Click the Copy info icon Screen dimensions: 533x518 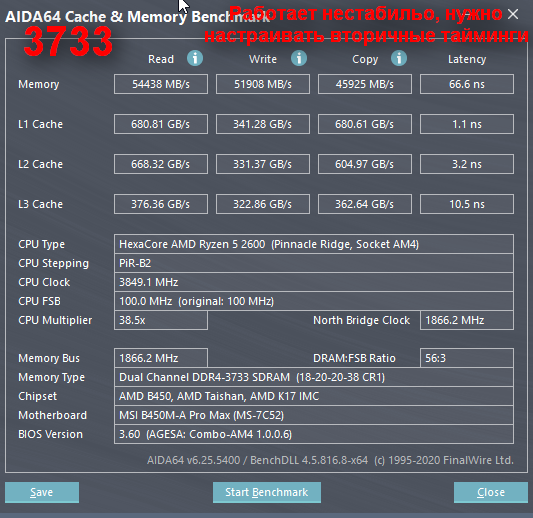(x=399, y=58)
